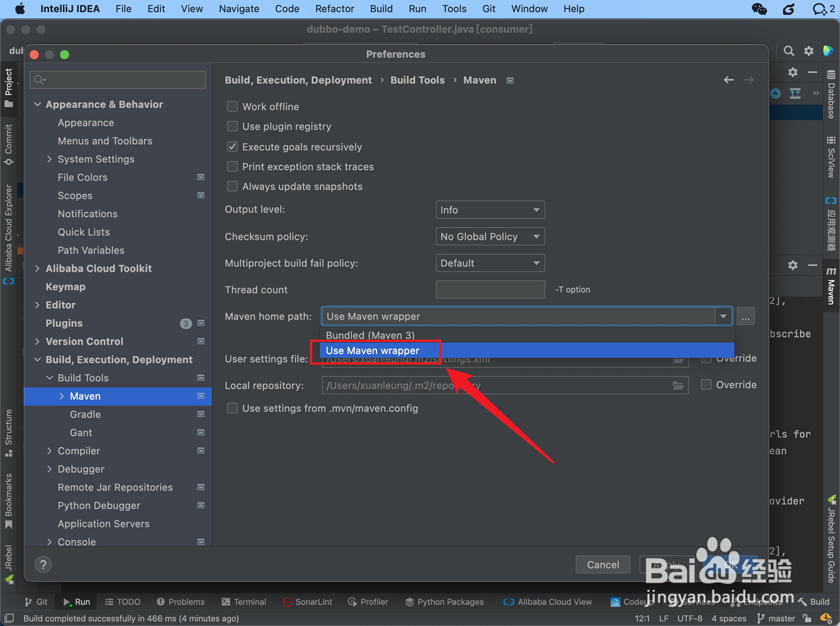
Task: Click folder icon in Local repository field
Action: [x=678, y=385]
